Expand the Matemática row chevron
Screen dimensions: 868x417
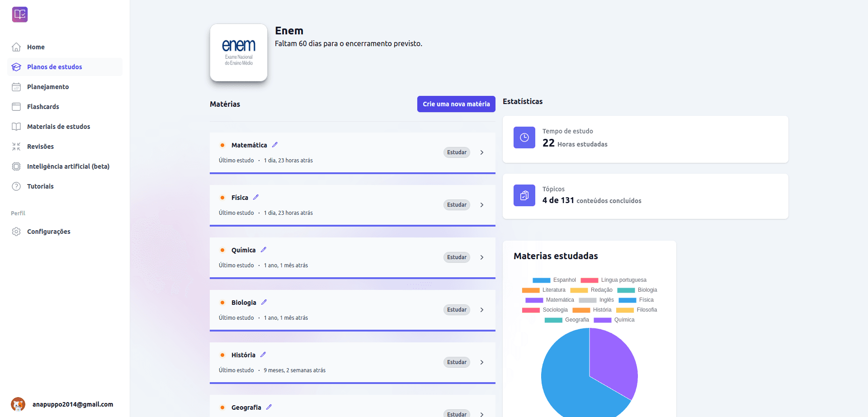482,152
